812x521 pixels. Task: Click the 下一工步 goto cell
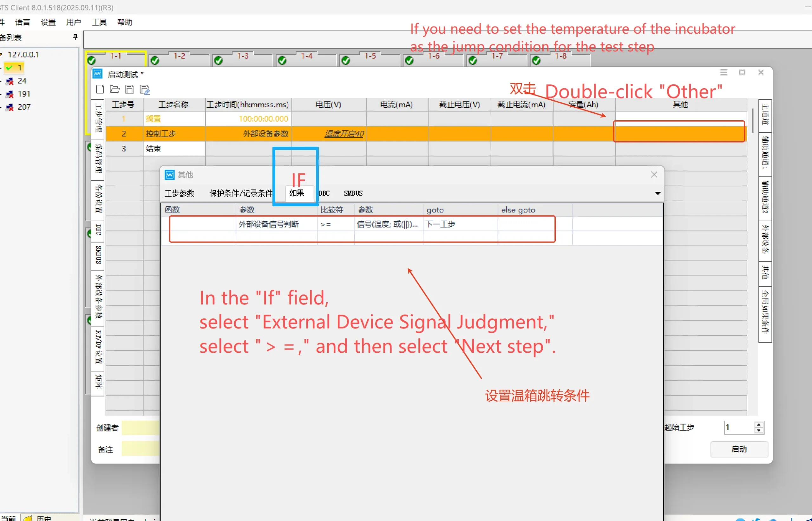click(x=460, y=224)
